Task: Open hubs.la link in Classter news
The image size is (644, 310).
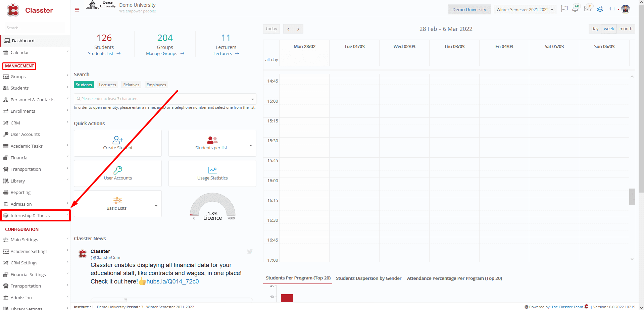Action: click(x=172, y=281)
